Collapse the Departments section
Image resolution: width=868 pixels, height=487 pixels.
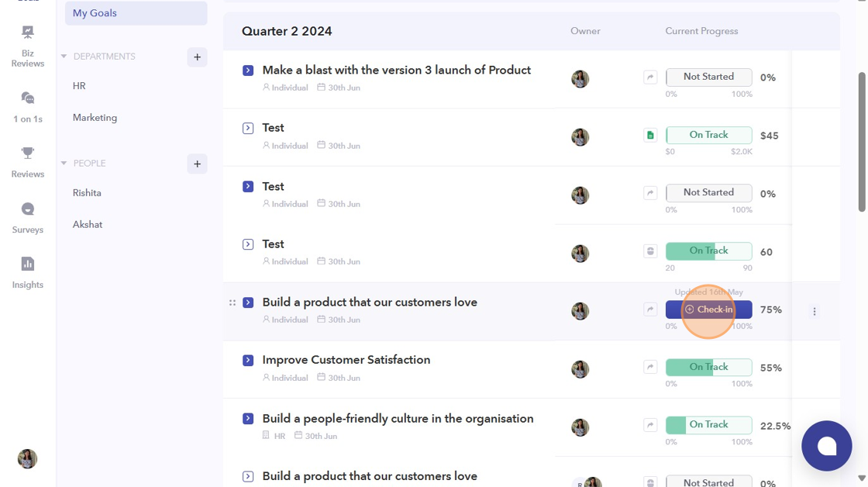pos(64,57)
